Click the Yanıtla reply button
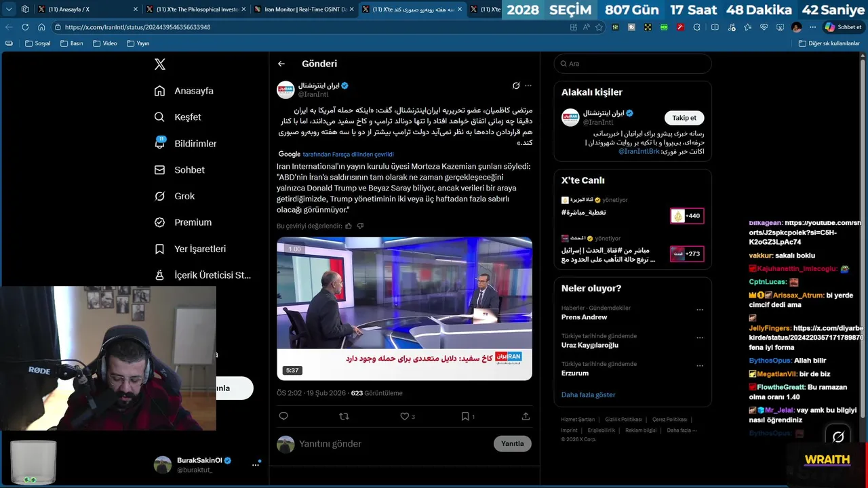Viewport: 868px width, 488px height. [513, 444]
